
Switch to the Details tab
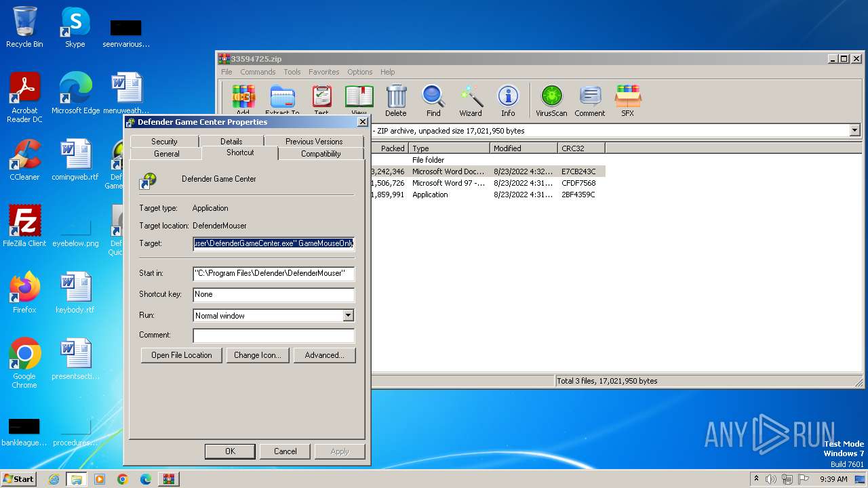(231, 141)
